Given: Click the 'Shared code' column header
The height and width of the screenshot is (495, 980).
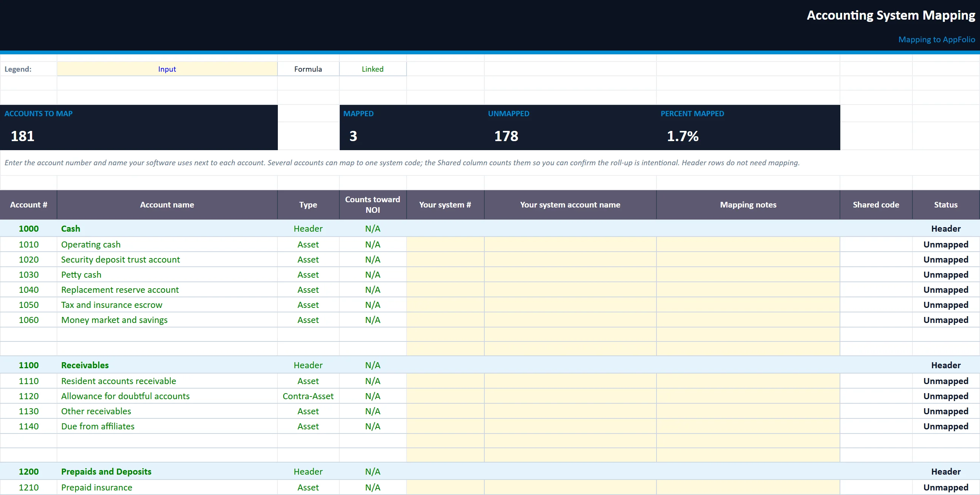Looking at the screenshot, I should point(876,204).
